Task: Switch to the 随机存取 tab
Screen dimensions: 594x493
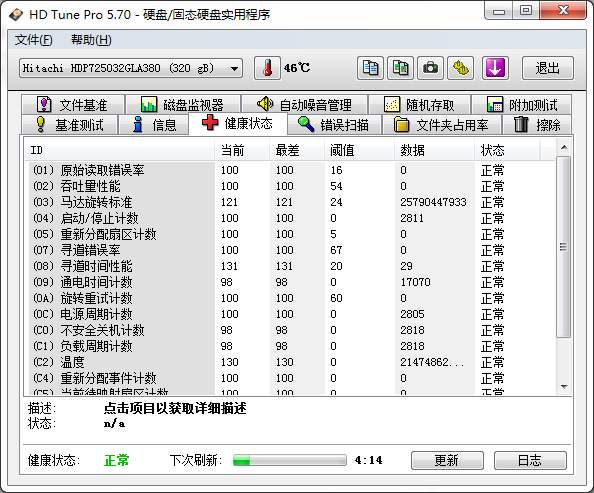Action: (x=419, y=105)
